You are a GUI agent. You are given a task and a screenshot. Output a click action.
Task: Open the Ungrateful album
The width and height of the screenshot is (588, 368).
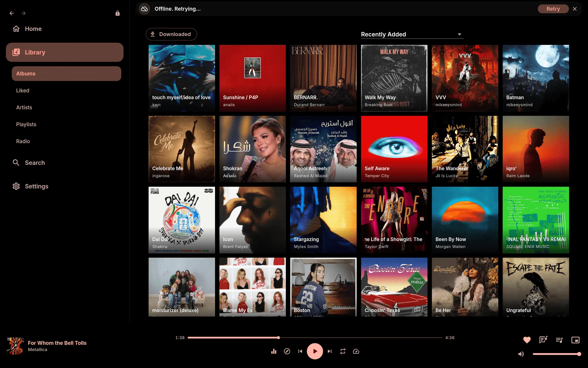pos(536,287)
